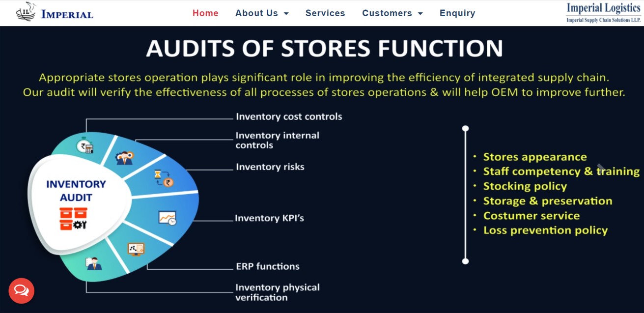
Task: Click the Storage & preservation bullet
Action: 548,201
